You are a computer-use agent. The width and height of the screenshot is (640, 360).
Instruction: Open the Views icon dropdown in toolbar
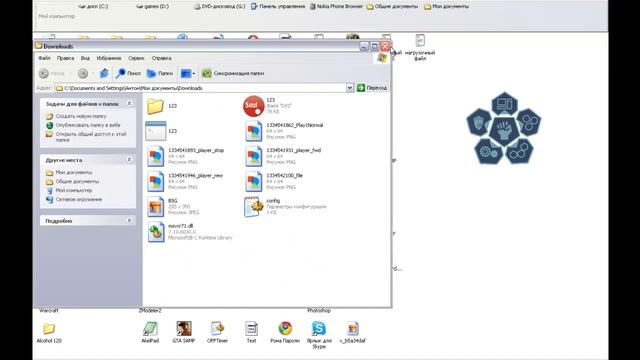pos(188,73)
